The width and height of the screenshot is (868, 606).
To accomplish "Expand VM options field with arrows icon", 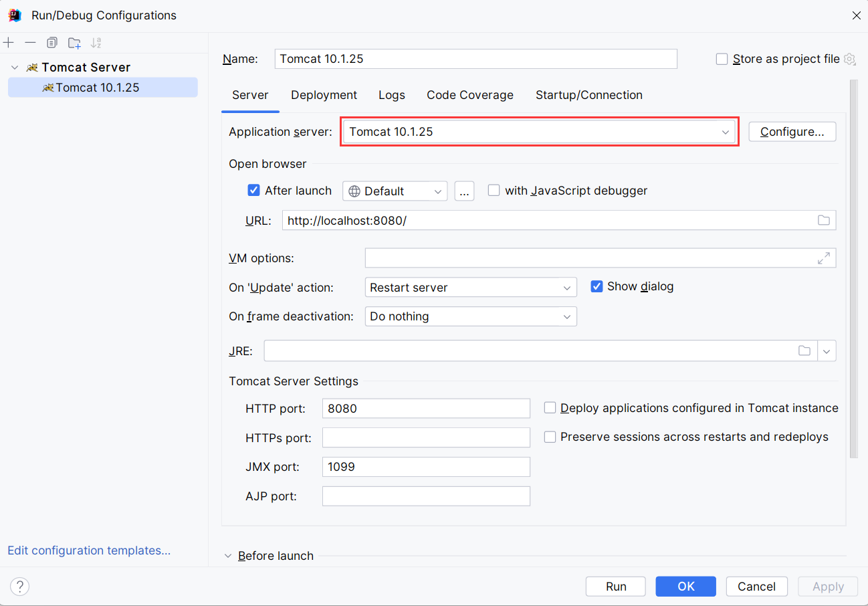I will 824,258.
